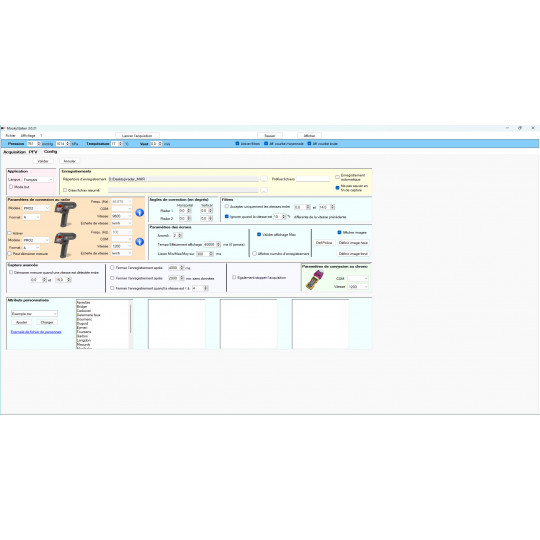
Task: Click the app icon in the title bar
Action: [3, 128]
